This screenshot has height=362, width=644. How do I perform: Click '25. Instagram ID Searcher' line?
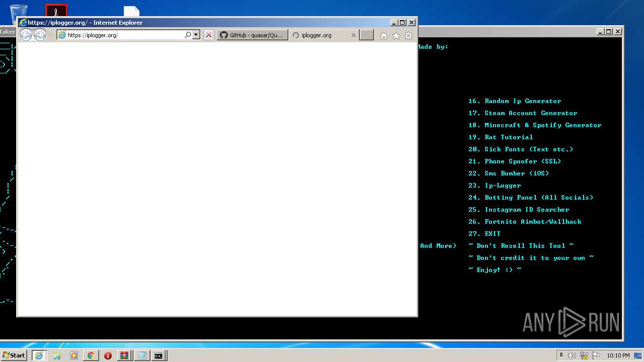click(x=519, y=210)
